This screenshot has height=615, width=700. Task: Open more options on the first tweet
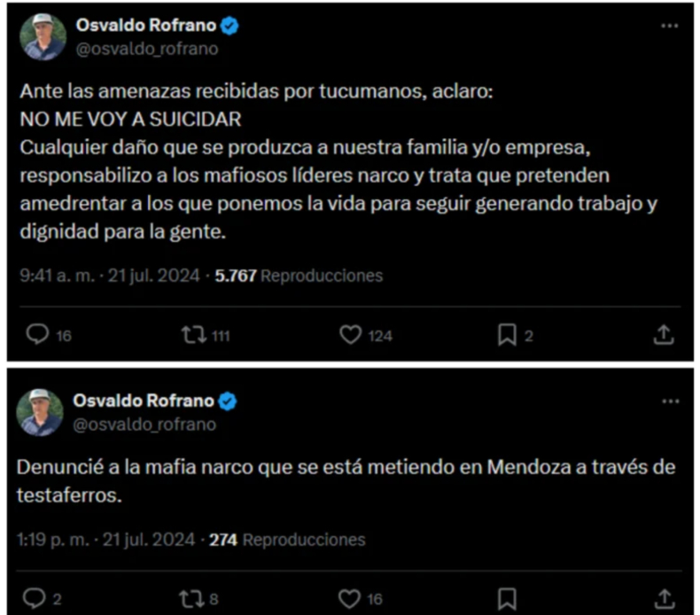(x=669, y=27)
